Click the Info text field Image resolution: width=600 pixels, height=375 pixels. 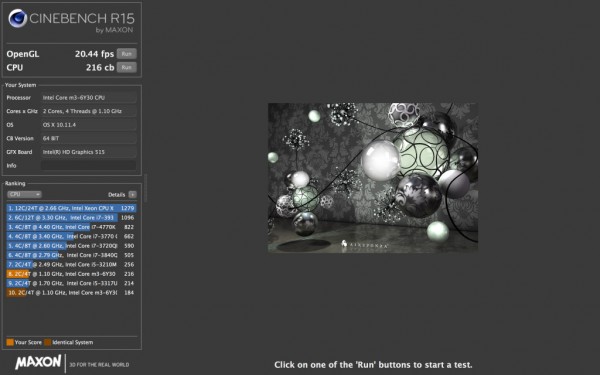pyautogui.click(x=88, y=165)
